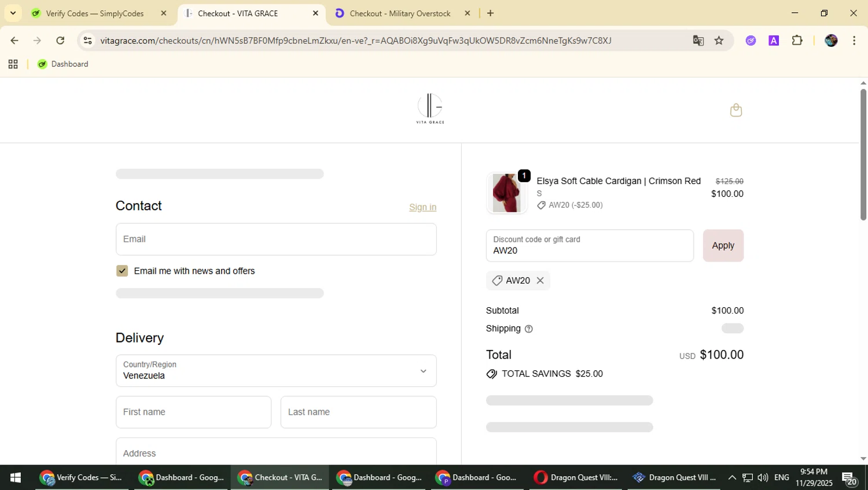Expand the Country/Region dropdown
The height and width of the screenshot is (490, 868).
276,371
